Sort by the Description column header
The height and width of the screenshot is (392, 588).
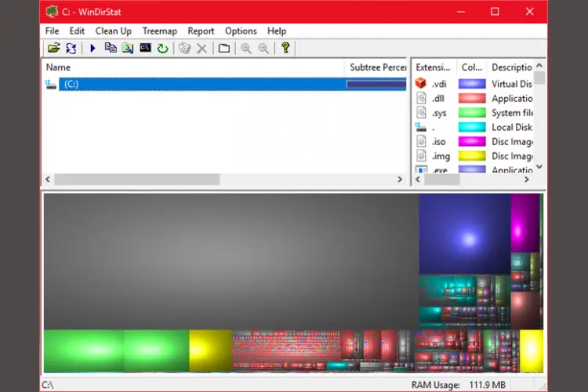click(x=510, y=67)
